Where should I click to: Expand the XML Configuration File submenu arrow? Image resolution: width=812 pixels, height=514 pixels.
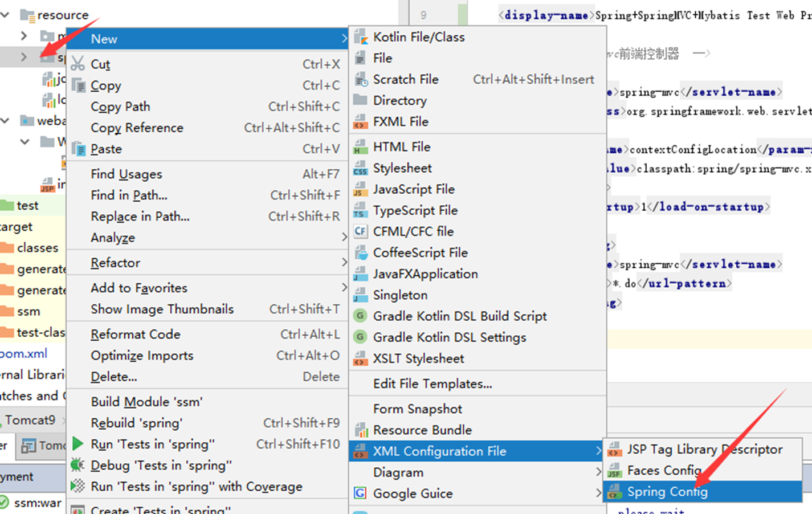click(598, 451)
